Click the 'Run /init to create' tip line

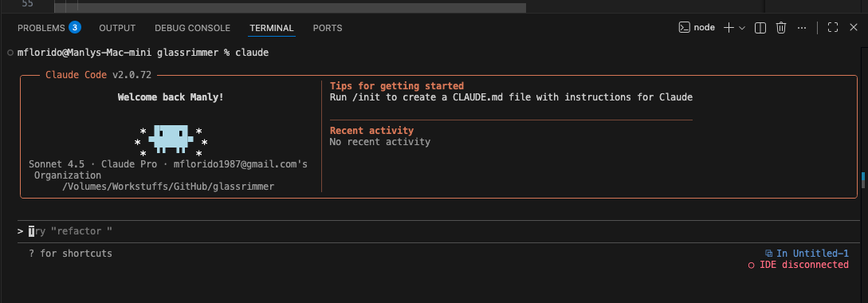click(x=511, y=97)
